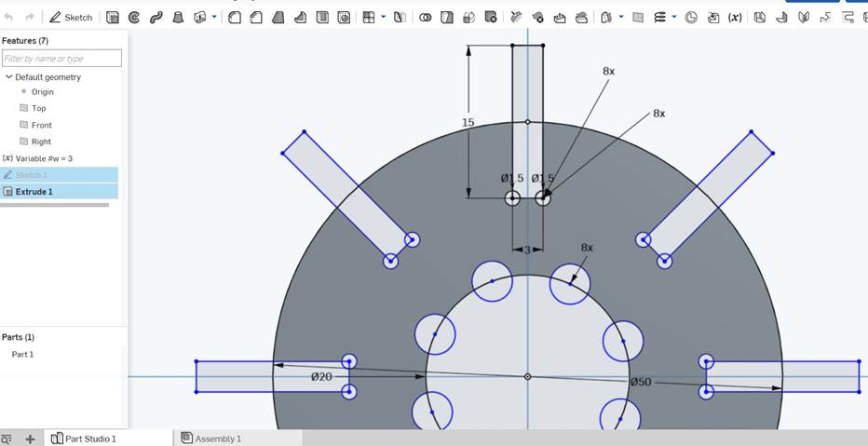Select the Mate connector tool

691,17
